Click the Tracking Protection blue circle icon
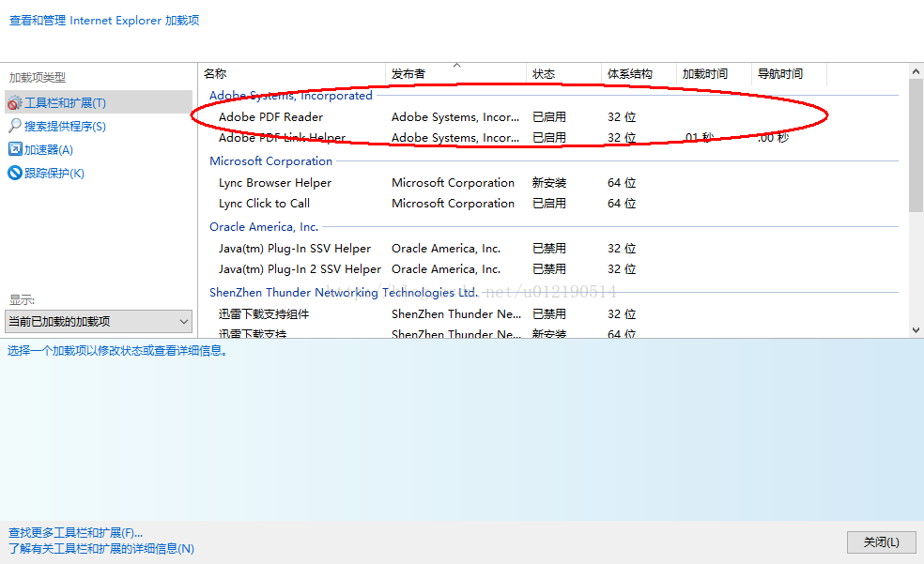924x564 pixels. pyautogui.click(x=15, y=173)
